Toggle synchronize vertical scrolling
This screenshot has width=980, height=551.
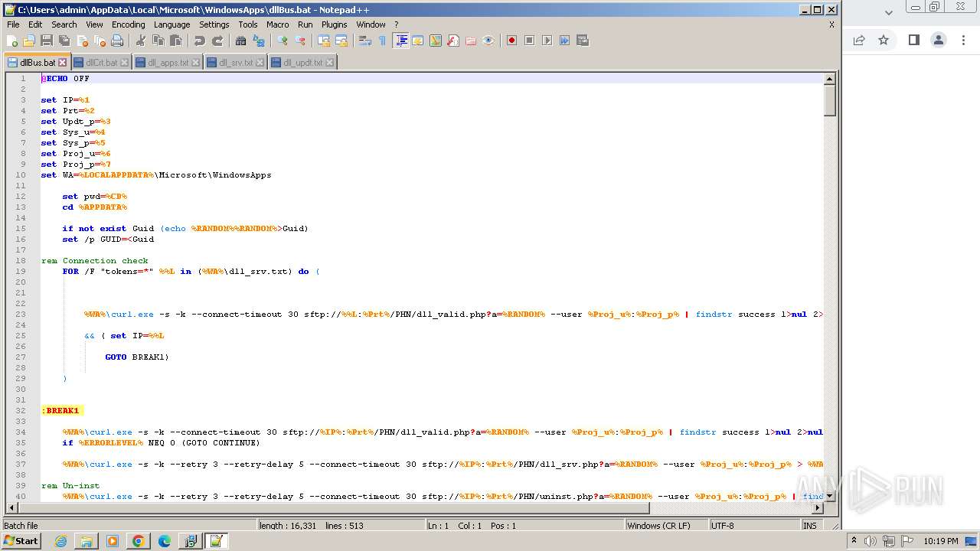(x=324, y=41)
